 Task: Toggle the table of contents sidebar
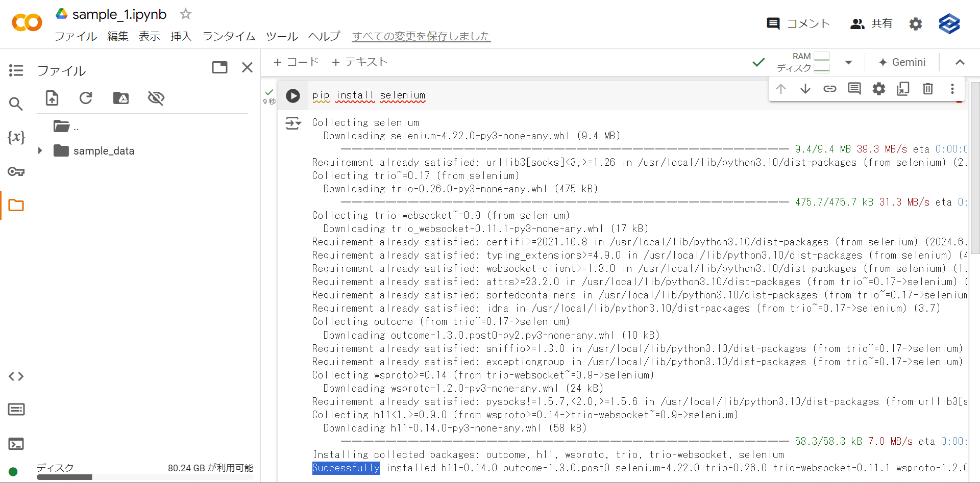pyautogui.click(x=16, y=70)
